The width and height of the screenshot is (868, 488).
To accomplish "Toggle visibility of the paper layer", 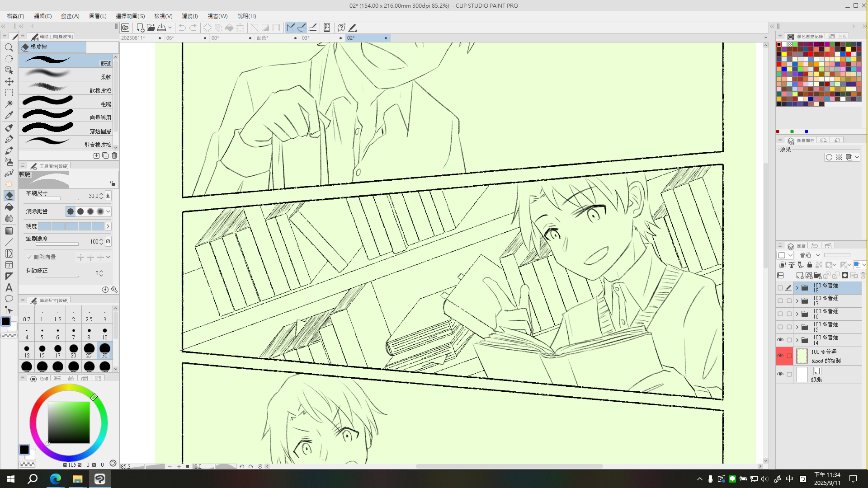I will 780,374.
